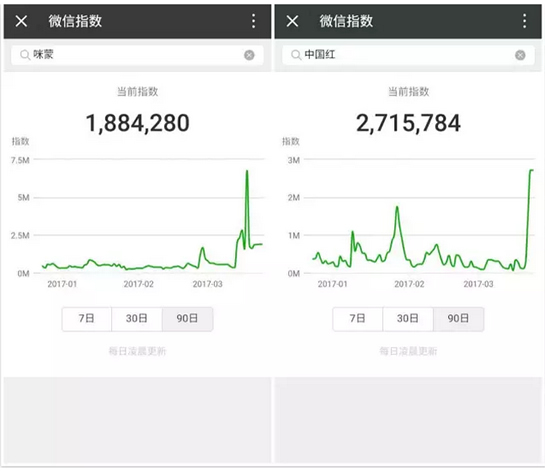This screenshot has height=472, width=545.
Task: Click 每日凌晨更新 note in 咪蒙 panel
Action: (137, 351)
